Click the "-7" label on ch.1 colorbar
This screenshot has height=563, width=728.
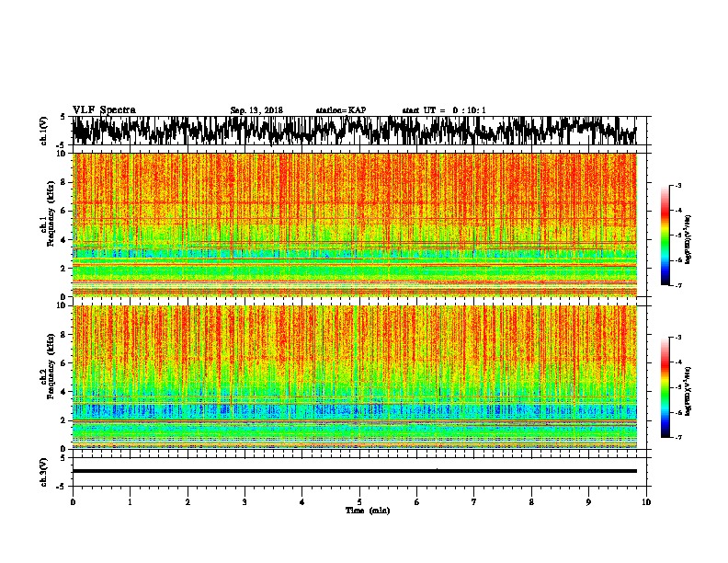tap(677, 285)
